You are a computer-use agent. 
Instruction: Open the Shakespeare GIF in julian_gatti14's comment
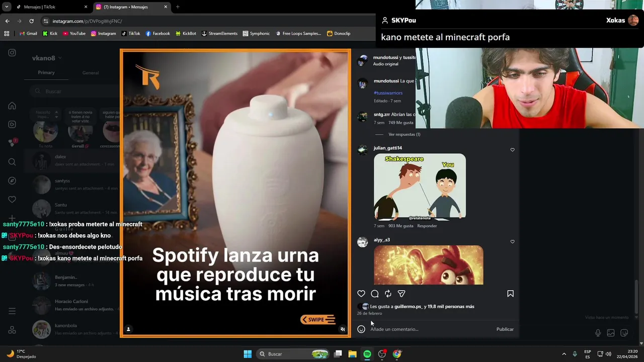[420, 187]
